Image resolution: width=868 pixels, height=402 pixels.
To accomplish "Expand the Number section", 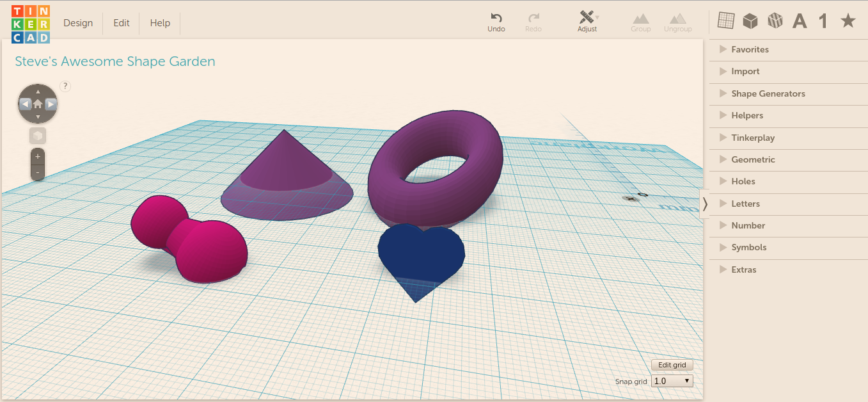I will point(789,226).
